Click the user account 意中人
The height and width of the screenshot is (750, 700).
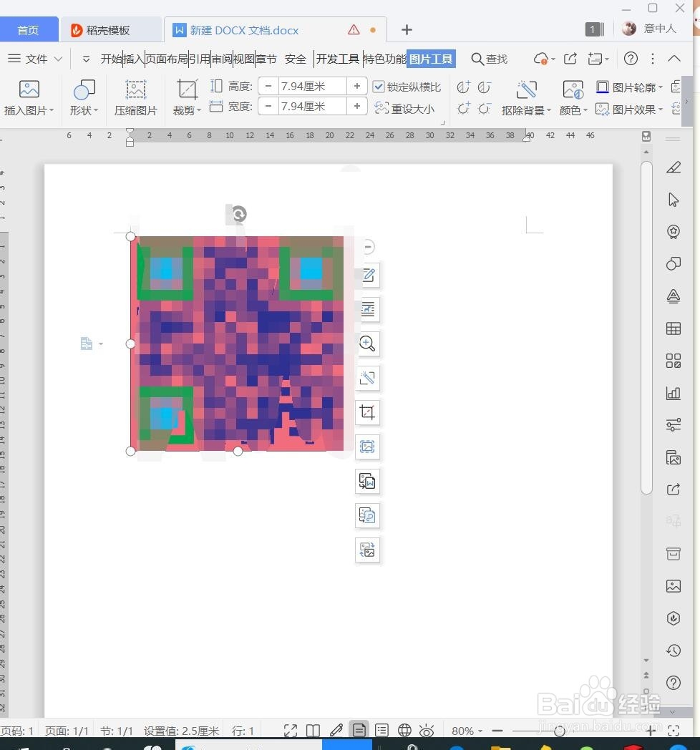[x=648, y=29]
